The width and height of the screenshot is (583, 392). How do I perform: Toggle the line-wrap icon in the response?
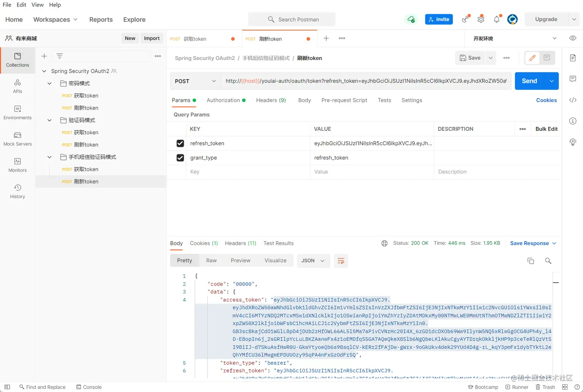[341, 261]
